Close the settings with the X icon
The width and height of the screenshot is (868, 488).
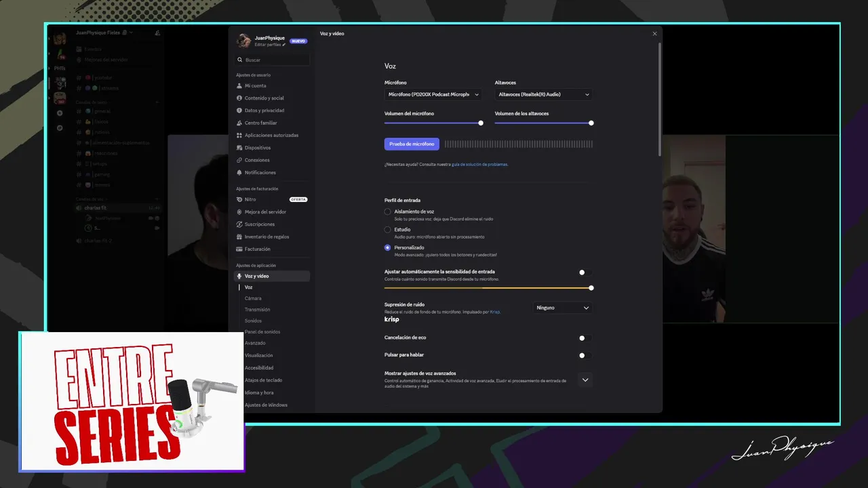(x=654, y=34)
